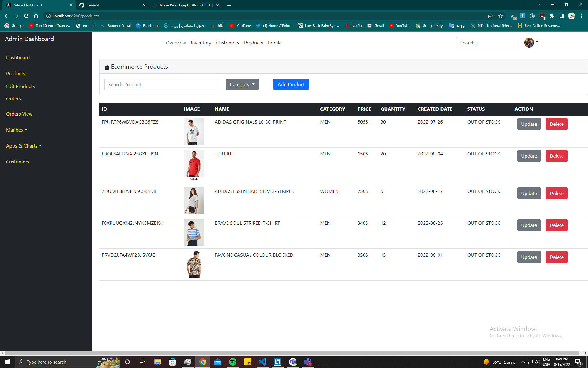Delete the PAVONE CASUAL COLOUR BLOCKED product
The image size is (588, 368).
tap(556, 257)
